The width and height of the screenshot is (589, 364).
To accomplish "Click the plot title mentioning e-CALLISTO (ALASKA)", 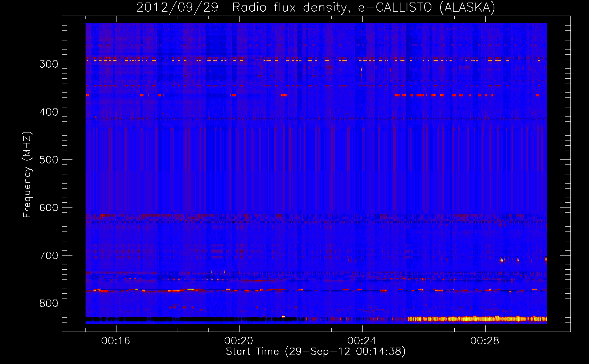I will pyautogui.click(x=316, y=8).
